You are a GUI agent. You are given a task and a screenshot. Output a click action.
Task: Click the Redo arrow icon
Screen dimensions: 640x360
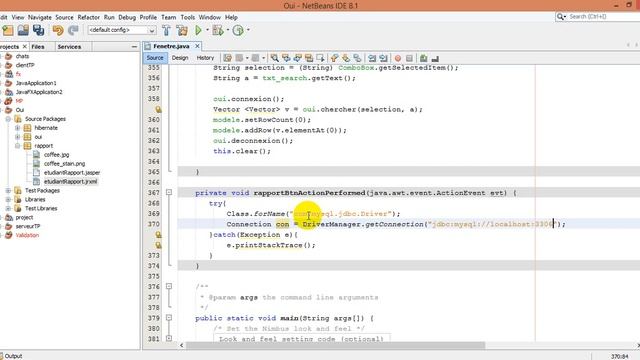[x=73, y=30]
